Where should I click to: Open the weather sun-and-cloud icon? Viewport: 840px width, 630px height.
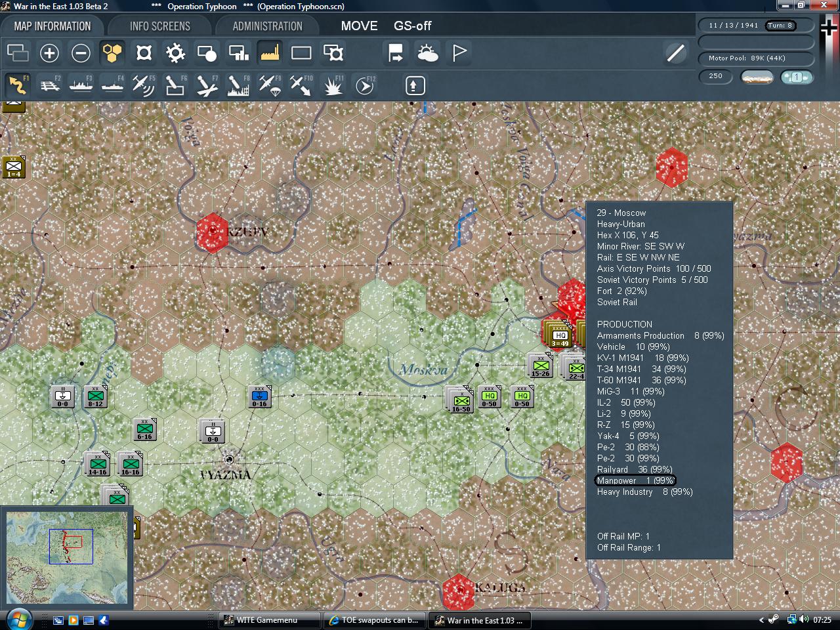[427, 52]
